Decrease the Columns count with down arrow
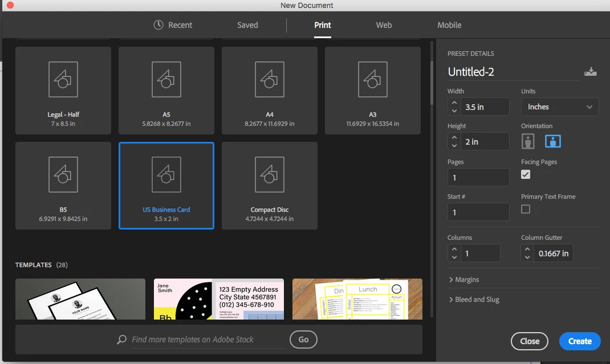This screenshot has height=364, width=610. pyautogui.click(x=454, y=257)
